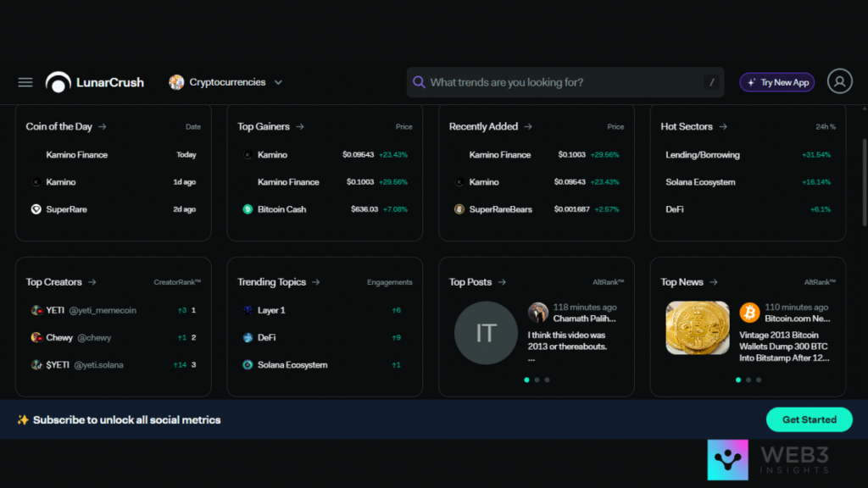Select third Top Posts carousel dot

547,380
